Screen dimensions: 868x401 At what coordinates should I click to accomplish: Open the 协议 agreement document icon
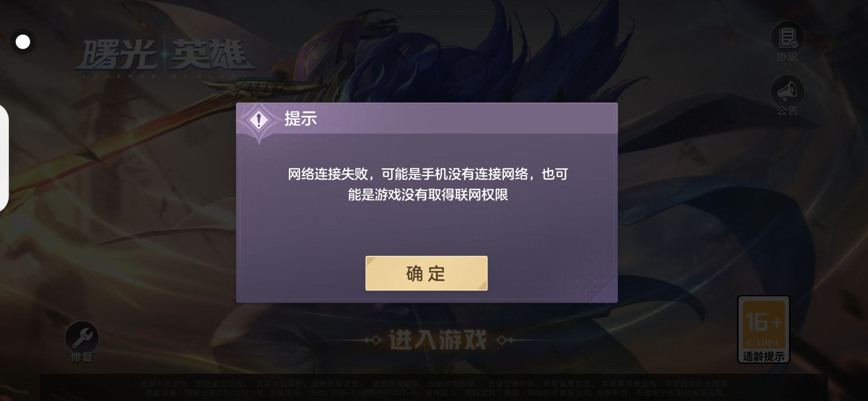pyautogui.click(x=788, y=38)
